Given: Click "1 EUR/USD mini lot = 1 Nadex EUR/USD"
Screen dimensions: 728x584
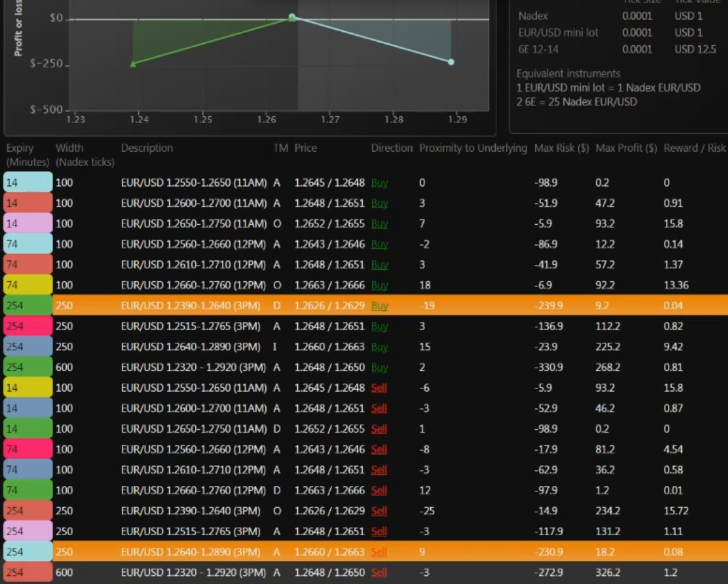Looking at the screenshot, I should [608, 87].
